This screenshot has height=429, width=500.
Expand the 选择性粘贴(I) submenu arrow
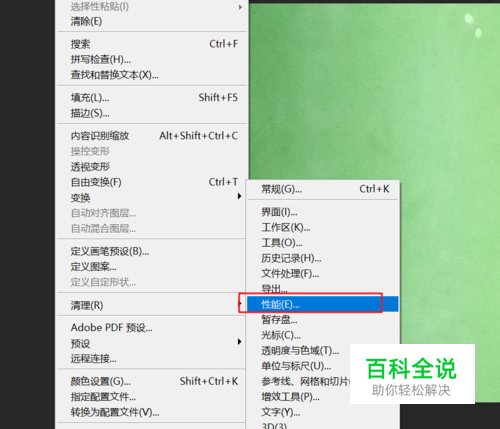(240, 7)
